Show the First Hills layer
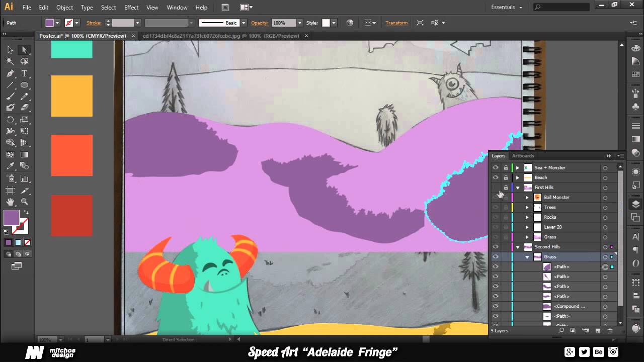 pyautogui.click(x=496, y=188)
